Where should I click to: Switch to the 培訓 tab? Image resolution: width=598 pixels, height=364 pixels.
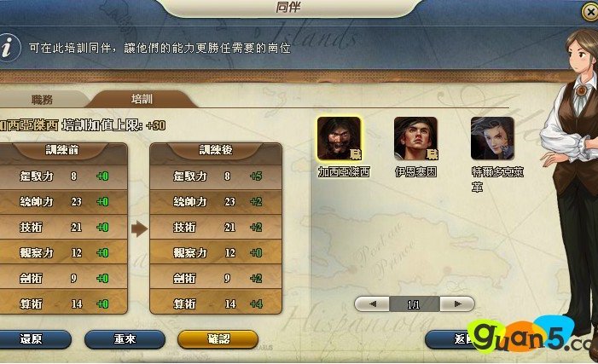(142, 99)
